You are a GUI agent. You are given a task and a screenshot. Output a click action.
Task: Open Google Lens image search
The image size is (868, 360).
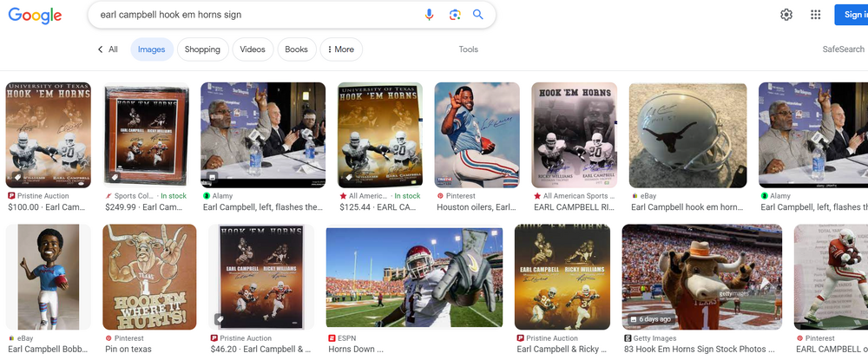pos(454,15)
